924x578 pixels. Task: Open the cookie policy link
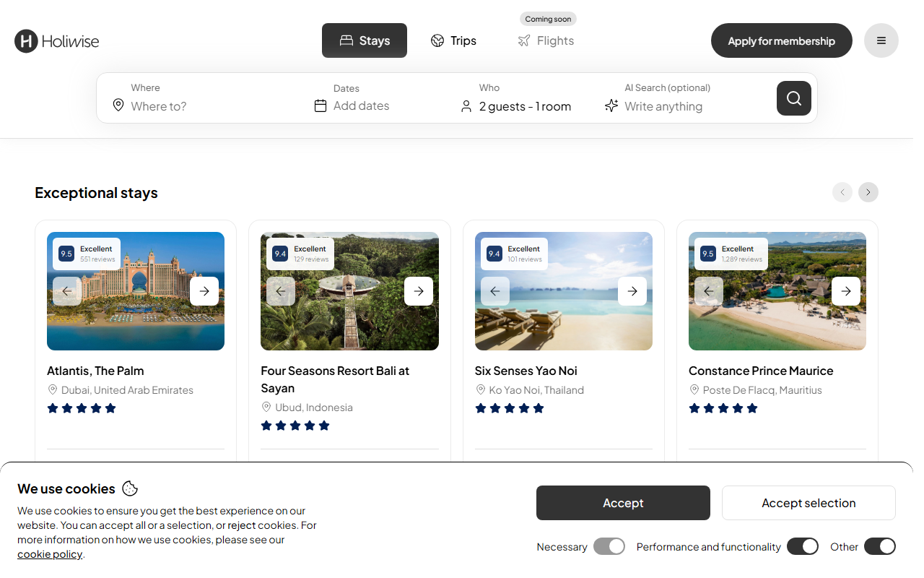(x=50, y=554)
